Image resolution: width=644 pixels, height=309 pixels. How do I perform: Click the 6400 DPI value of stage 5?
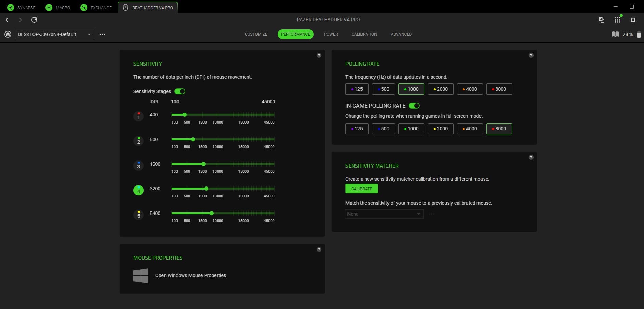click(155, 213)
